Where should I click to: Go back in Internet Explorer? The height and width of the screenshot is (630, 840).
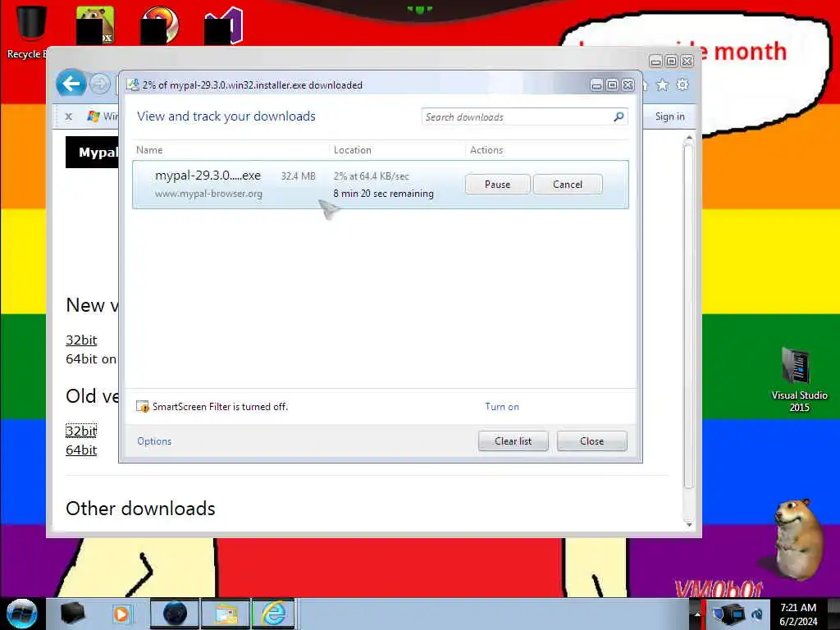pyautogui.click(x=71, y=84)
